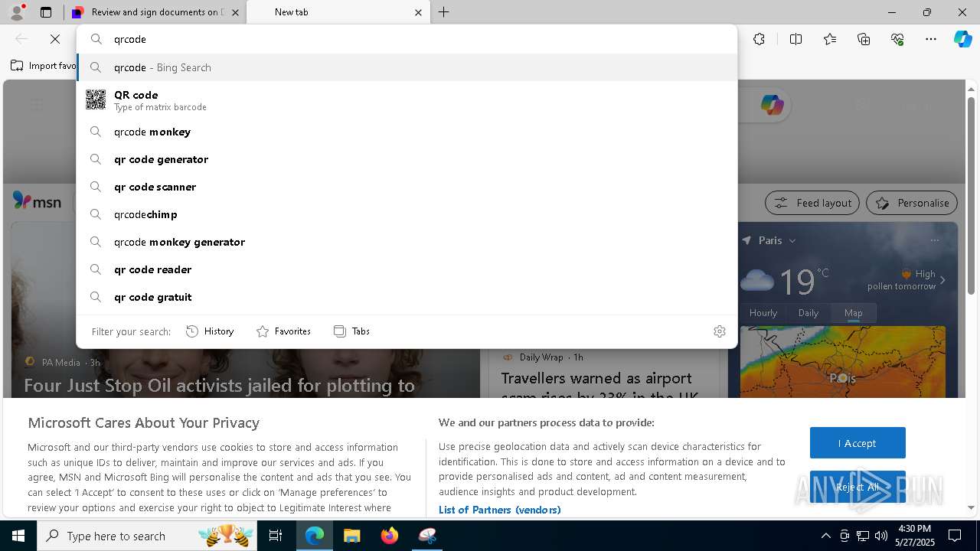
Task: Open the notification center icon
Action: pos(955,536)
